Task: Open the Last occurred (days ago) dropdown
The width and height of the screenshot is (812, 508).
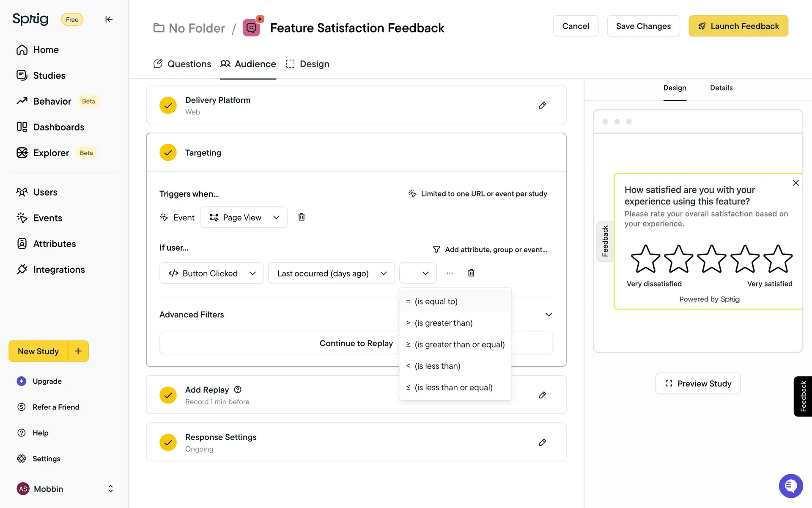Action: (332, 273)
